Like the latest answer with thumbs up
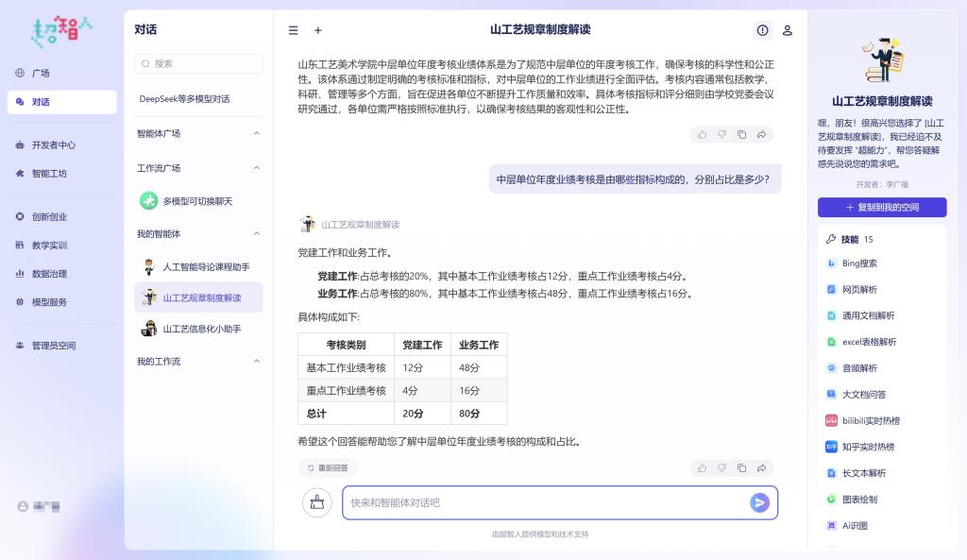This screenshot has width=967, height=560. 702,467
